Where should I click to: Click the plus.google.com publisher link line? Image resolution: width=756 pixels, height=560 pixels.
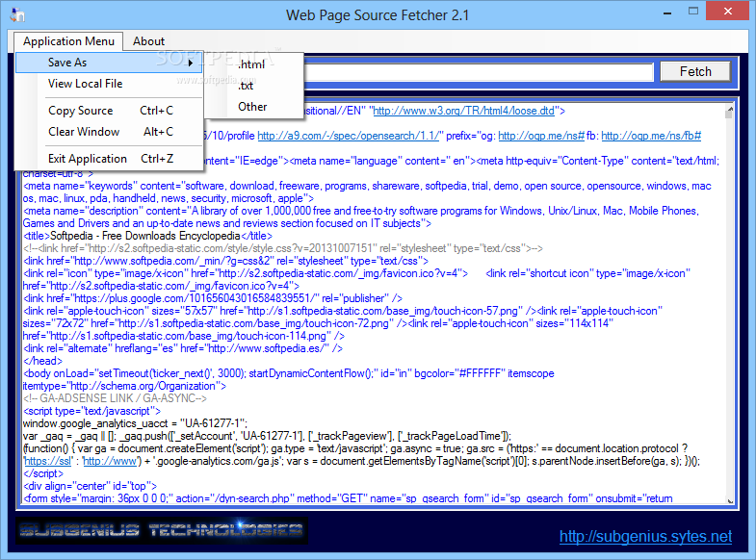(213, 298)
